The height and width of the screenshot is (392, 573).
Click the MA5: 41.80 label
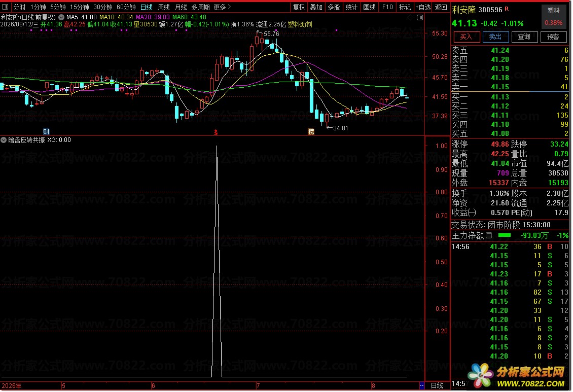pos(82,17)
